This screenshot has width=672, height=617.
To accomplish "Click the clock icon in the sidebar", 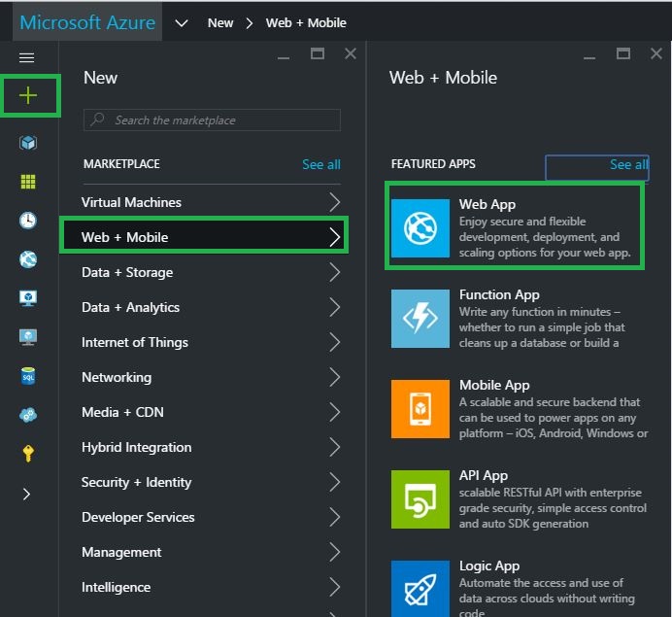I will coord(28,221).
